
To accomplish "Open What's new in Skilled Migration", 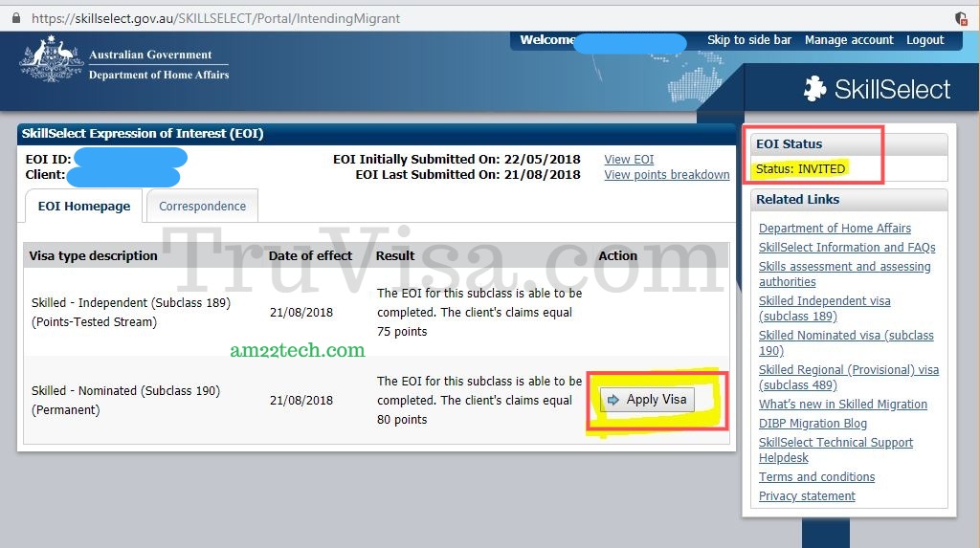I will pyautogui.click(x=842, y=405).
